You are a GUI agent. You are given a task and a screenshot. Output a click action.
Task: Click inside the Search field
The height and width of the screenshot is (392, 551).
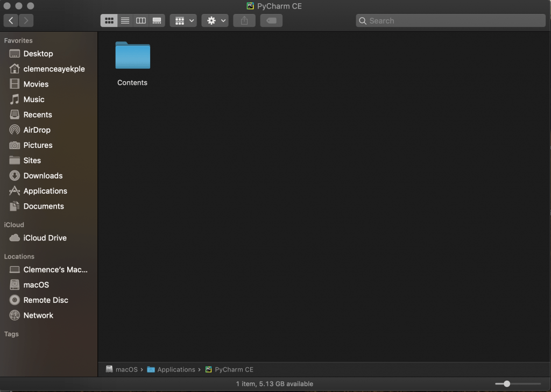click(x=450, y=20)
